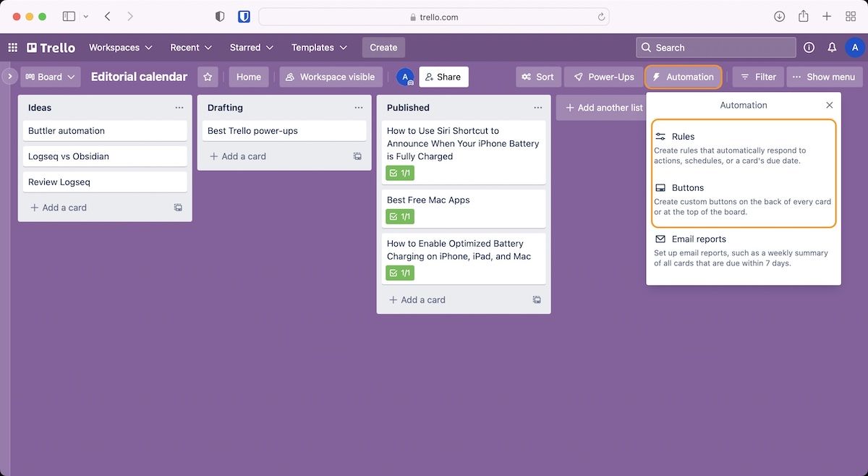Screen dimensions: 868x476
Task: Click the 1/1 badge on Siri Shortcut card
Action: [400, 173]
